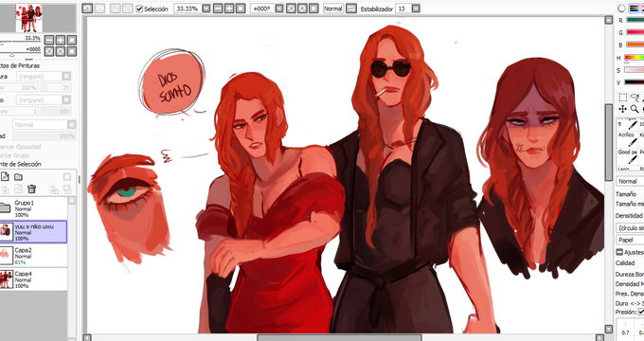Create a new layer group with the folder icon
The width and height of the screenshot is (644, 341).
(x=19, y=177)
